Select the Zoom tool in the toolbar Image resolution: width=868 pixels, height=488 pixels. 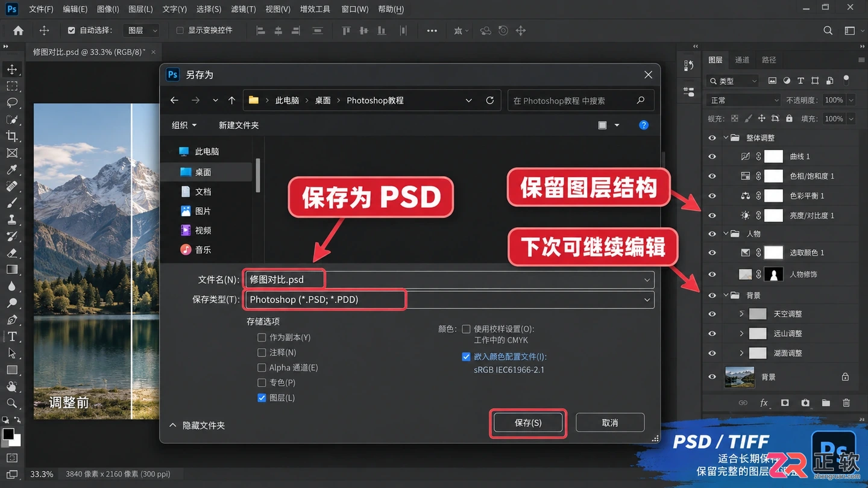[x=12, y=403]
